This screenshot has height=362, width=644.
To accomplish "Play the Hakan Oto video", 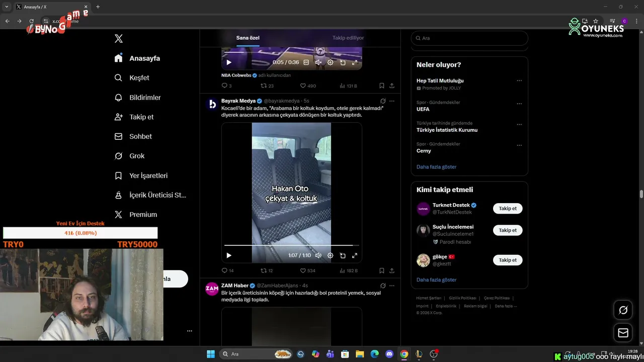I will coord(229,255).
